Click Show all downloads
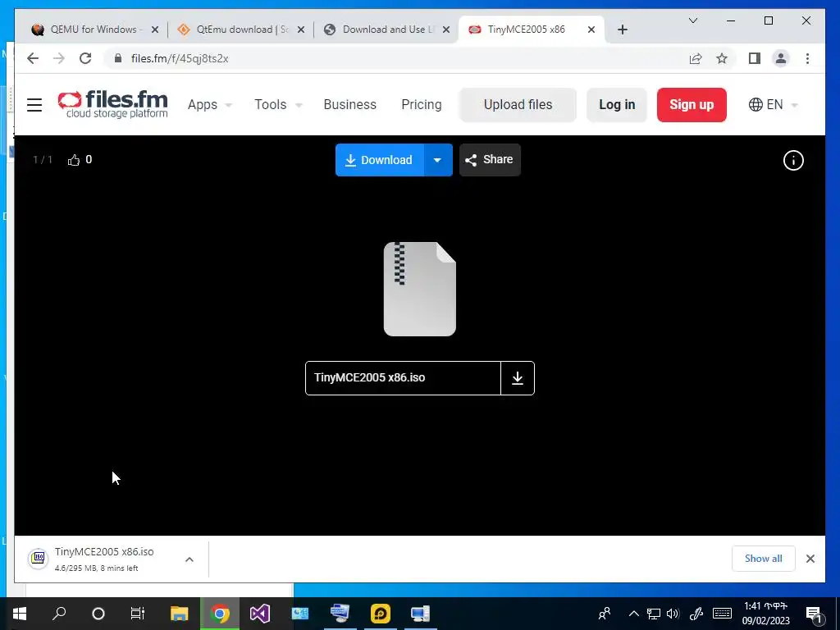The image size is (840, 630). pos(763,559)
